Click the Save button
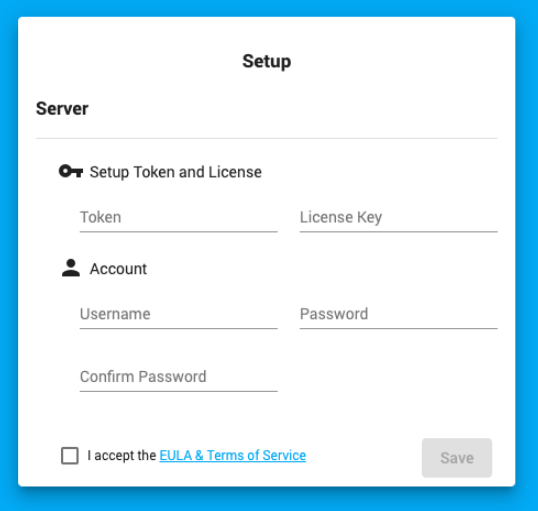 (457, 457)
